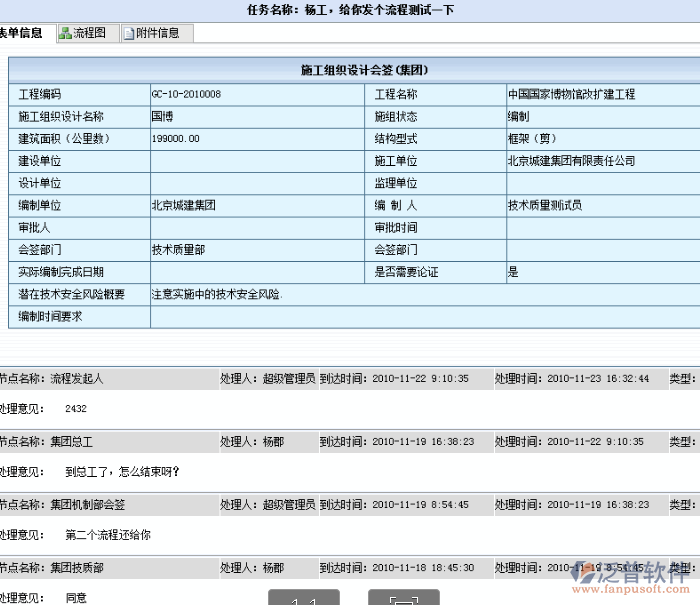Viewport: 700px width, 605px height.
Task: Click the empty 编制时间要求 field
Action: tap(424, 317)
